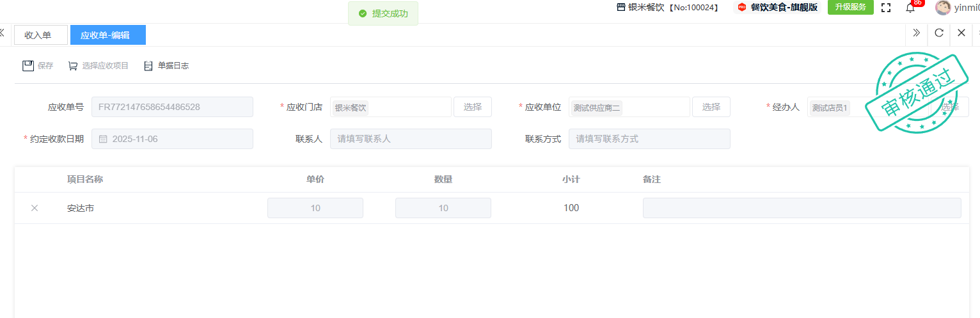Click the 联系人 input field
The width and height of the screenshot is (980, 318).
coord(411,139)
